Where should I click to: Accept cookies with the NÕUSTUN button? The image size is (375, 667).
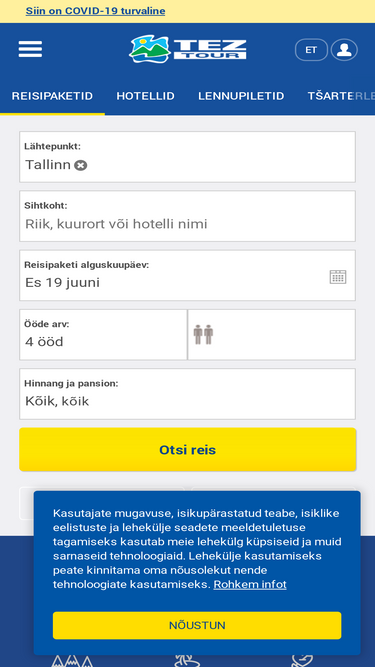tap(197, 625)
